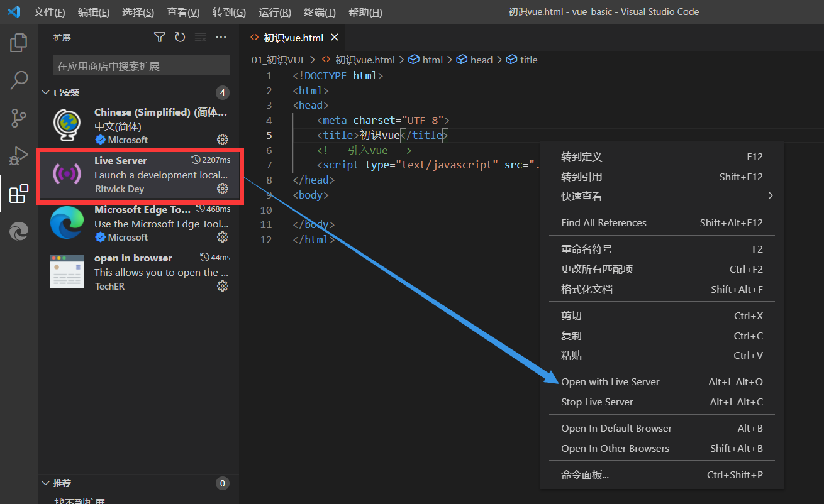Click the Microsoft Edge Tools extension logo
824x504 pixels.
point(67,222)
